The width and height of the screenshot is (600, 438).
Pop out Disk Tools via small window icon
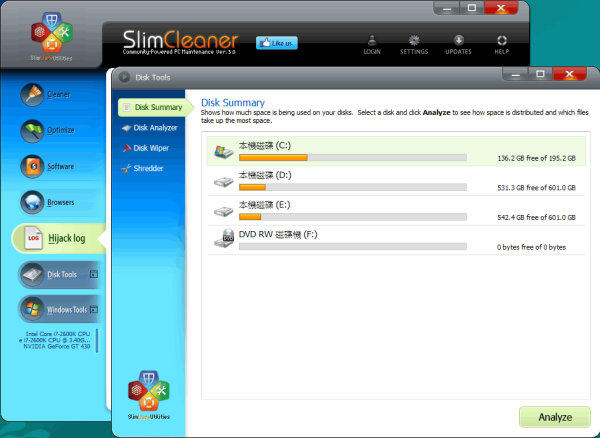94,274
